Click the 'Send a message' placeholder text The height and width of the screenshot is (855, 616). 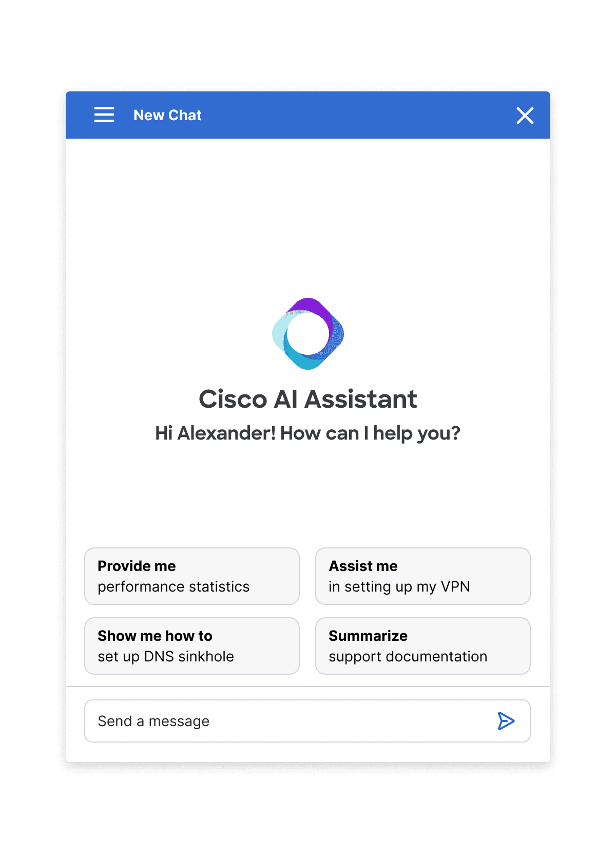pyautogui.click(x=153, y=721)
